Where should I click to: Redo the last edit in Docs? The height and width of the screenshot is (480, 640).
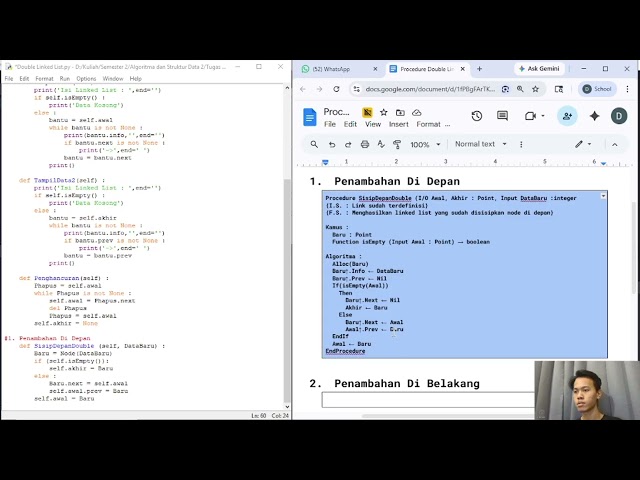coord(348,144)
